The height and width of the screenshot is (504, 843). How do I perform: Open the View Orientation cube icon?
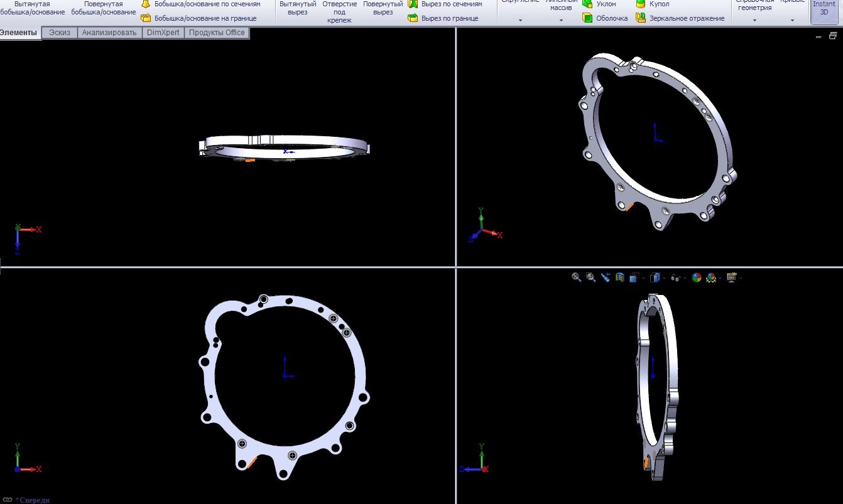click(x=634, y=277)
